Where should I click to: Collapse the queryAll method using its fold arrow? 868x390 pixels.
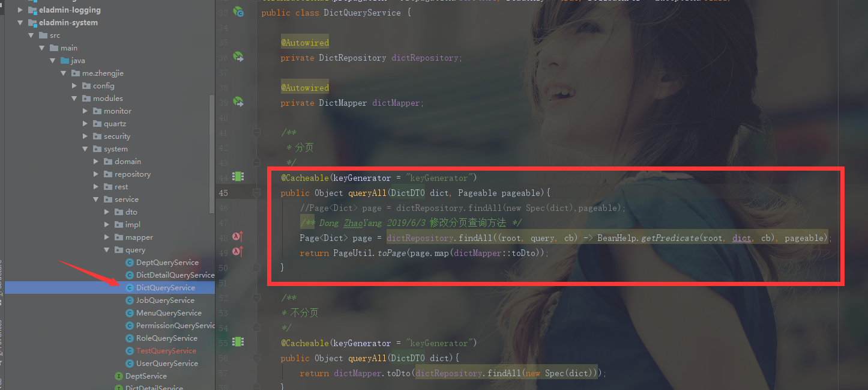(256, 192)
